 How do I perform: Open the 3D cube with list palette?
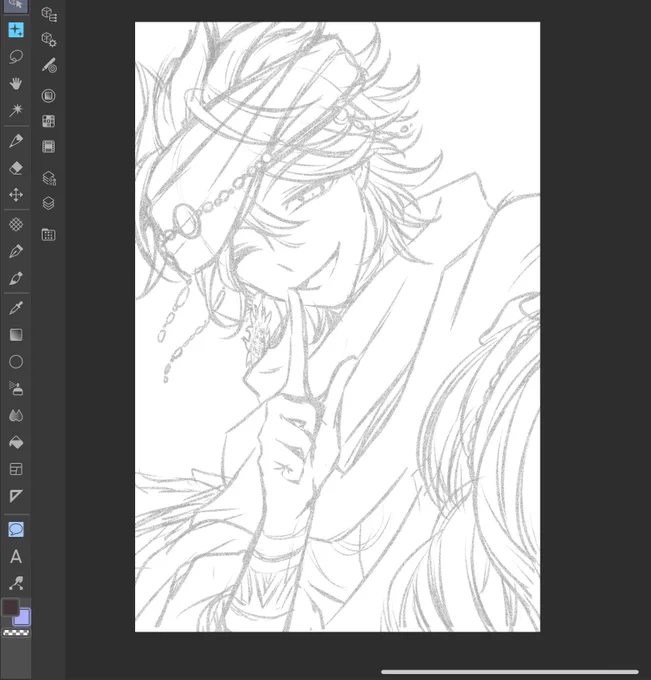(x=49, y=14)
